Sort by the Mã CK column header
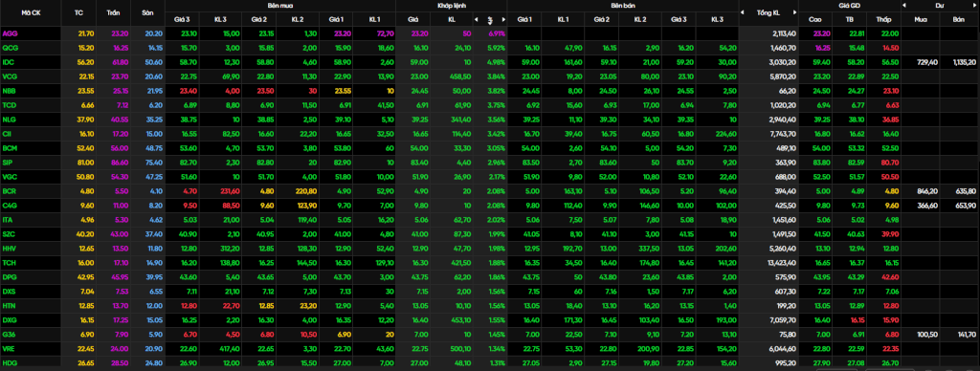 31,12
